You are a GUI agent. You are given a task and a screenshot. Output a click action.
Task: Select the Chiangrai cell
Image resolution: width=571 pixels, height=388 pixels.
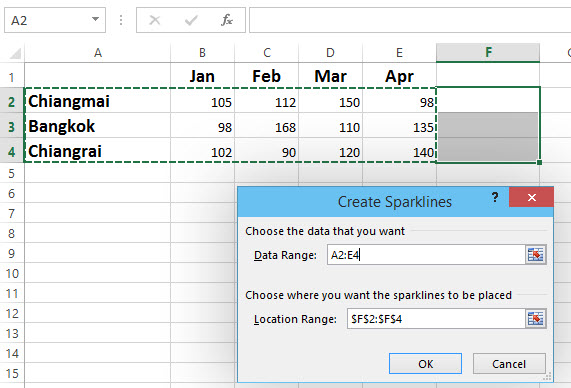(x=98, y=151)
